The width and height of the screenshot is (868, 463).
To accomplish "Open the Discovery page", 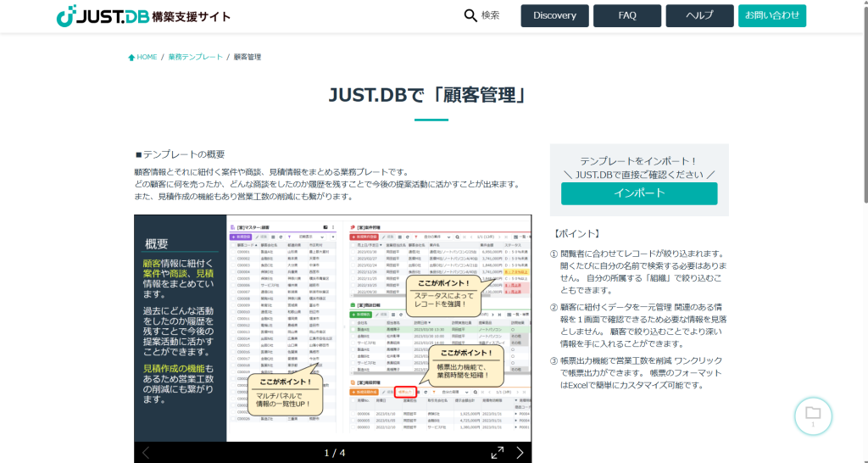I will 554,15.
